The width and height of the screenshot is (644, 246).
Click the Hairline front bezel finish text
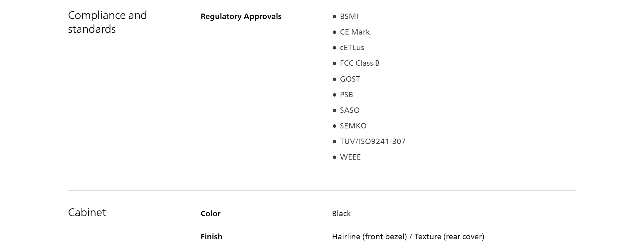pos(369,237)
